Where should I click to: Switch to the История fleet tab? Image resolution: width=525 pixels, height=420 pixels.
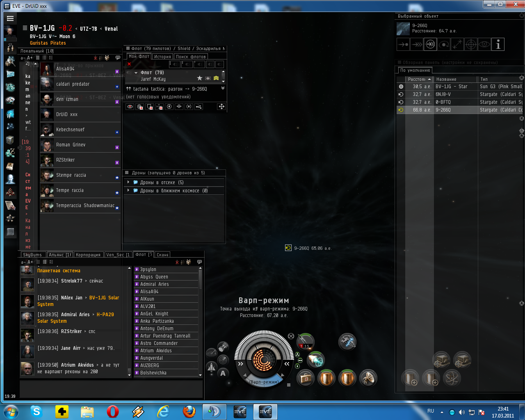pos(162,57)
